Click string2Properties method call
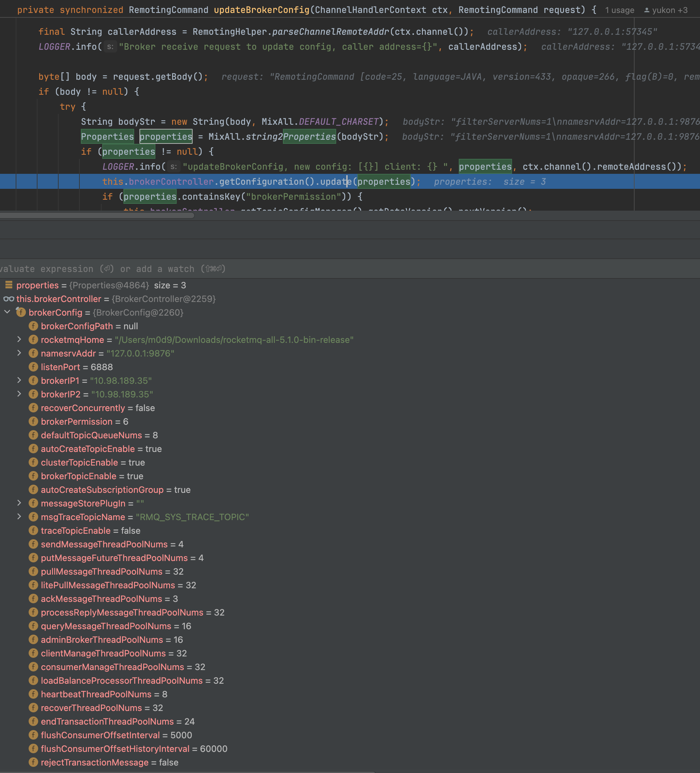 [291, 136]
